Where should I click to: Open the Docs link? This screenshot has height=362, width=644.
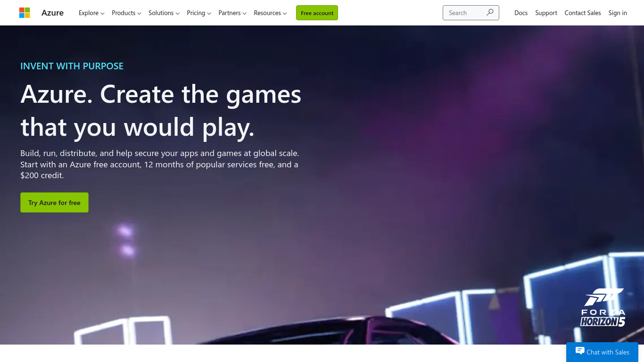[x=521, y=13]
